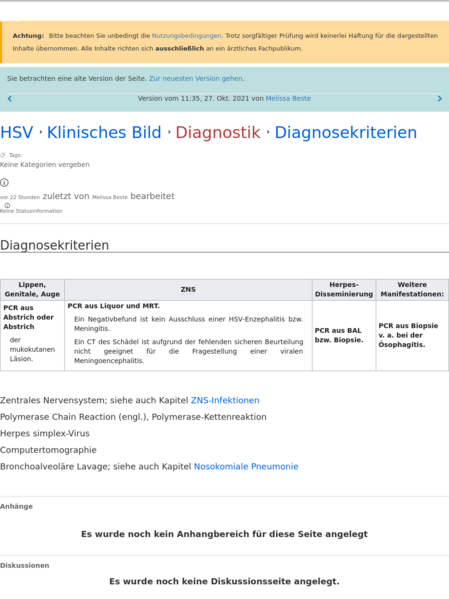Go to previous version with left arrow

point(10,99)
